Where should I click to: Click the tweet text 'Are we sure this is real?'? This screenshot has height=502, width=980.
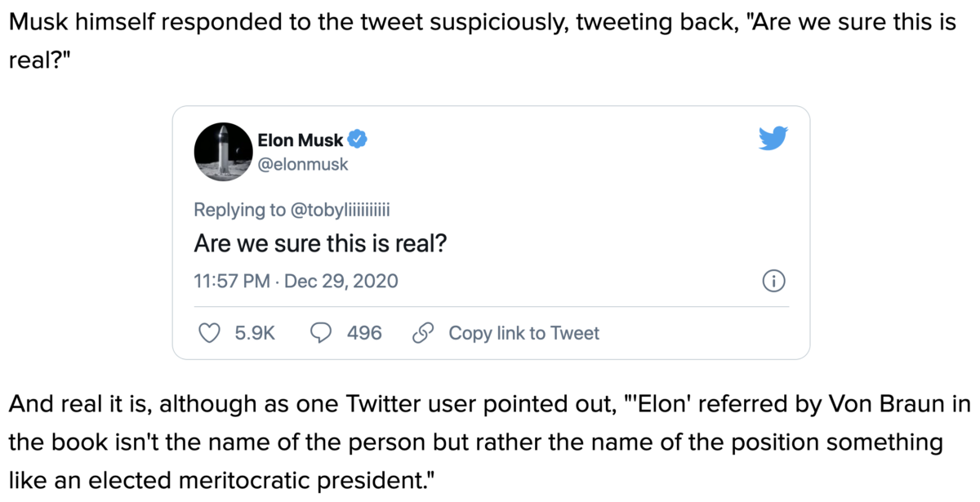click(x=320, y=244)
